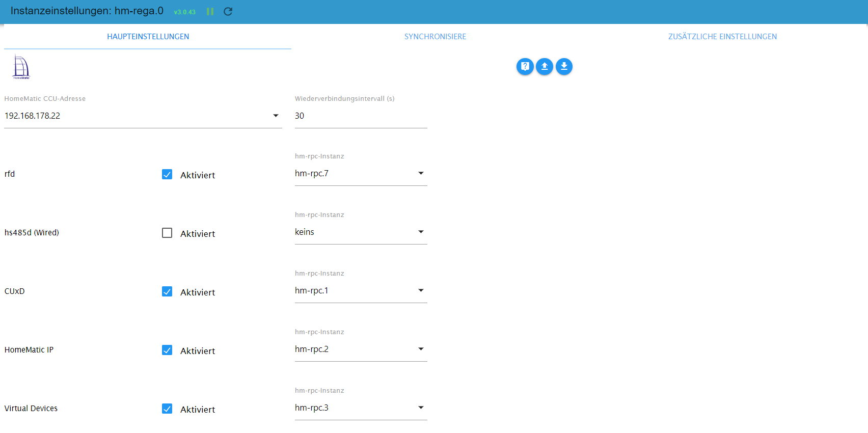Click the rfd row label
The height and width of the screenshot is (433, 868).
(10, 174)
